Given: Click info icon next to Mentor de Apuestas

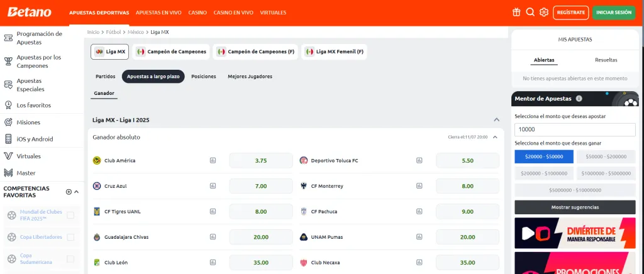Looking at the screenshot, I should pos(579,99).
